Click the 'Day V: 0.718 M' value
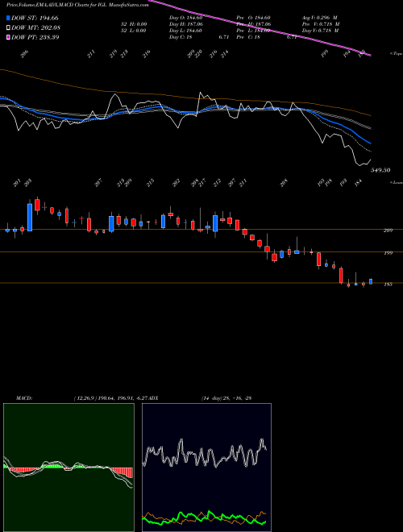This screenshot has width=403, height=532. click(x=321, y=31)
